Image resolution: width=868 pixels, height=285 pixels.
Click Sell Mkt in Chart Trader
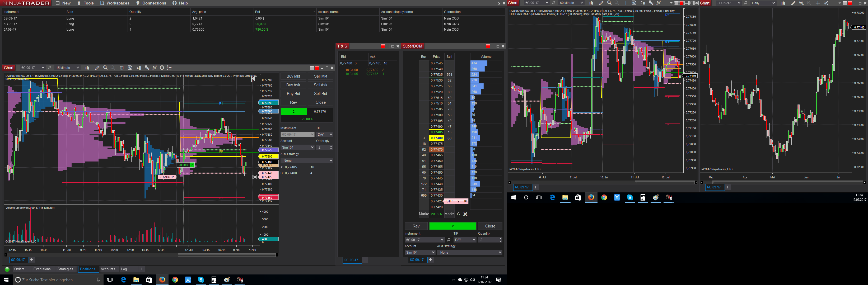coord(320,76)
